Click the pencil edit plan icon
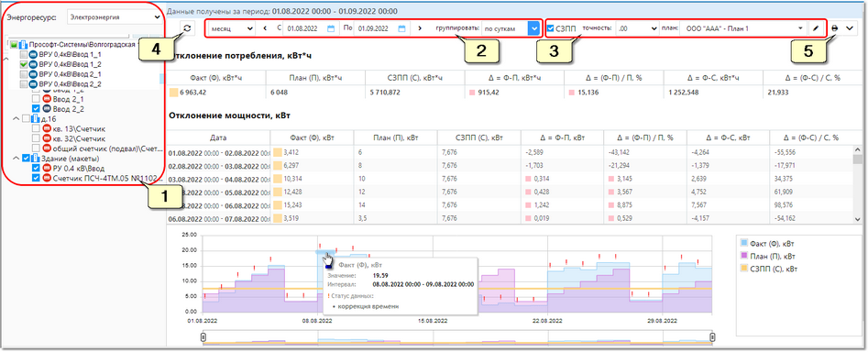 point(816,27)
